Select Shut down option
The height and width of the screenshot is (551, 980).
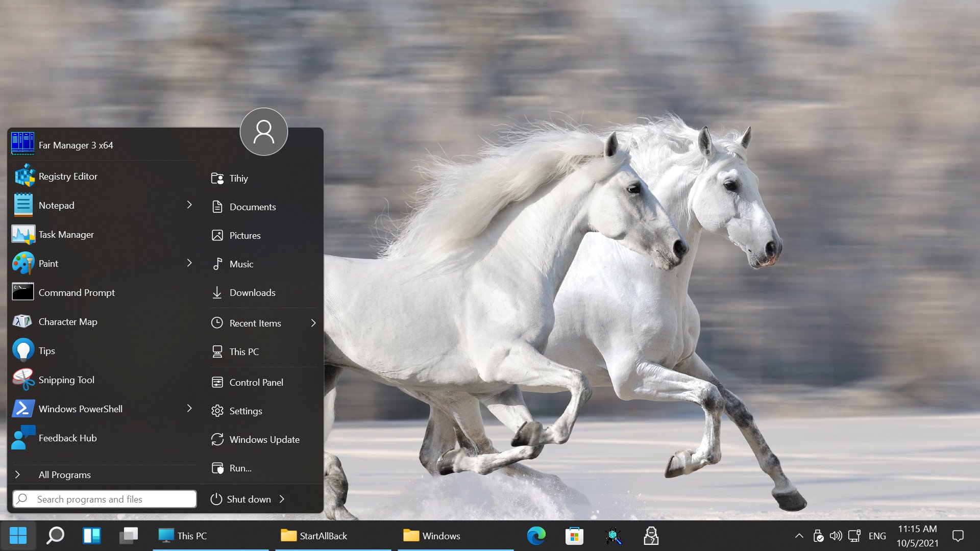[x=249, y=498]
